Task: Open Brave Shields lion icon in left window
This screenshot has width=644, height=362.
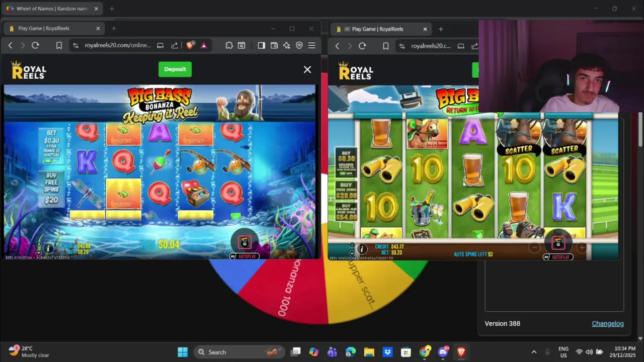Action: [x=190, y=45]
